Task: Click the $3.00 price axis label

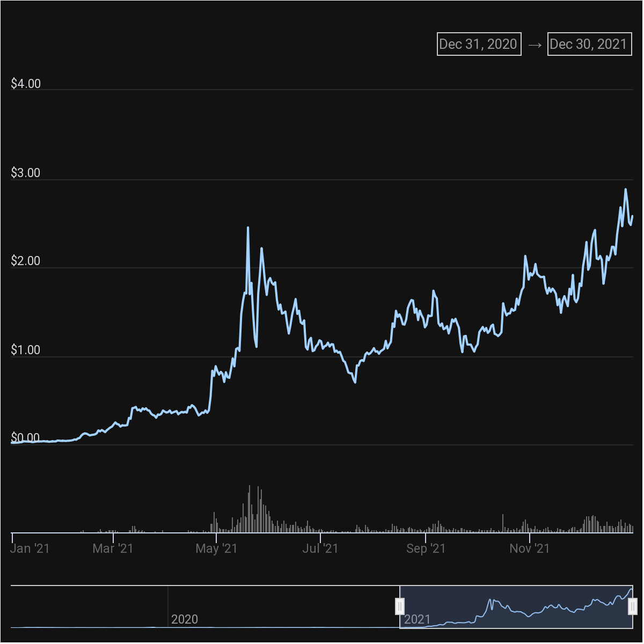Action: click(x=26, y=173)
